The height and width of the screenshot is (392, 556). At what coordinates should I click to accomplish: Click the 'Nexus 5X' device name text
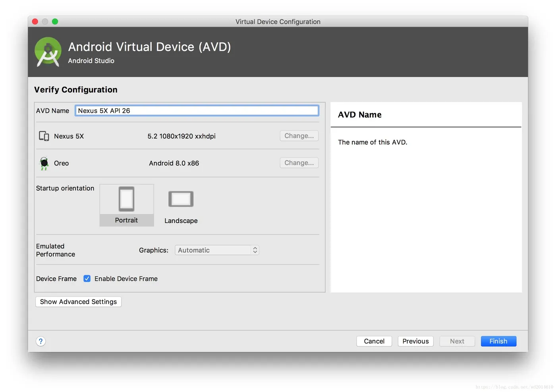tap(69, 136)
